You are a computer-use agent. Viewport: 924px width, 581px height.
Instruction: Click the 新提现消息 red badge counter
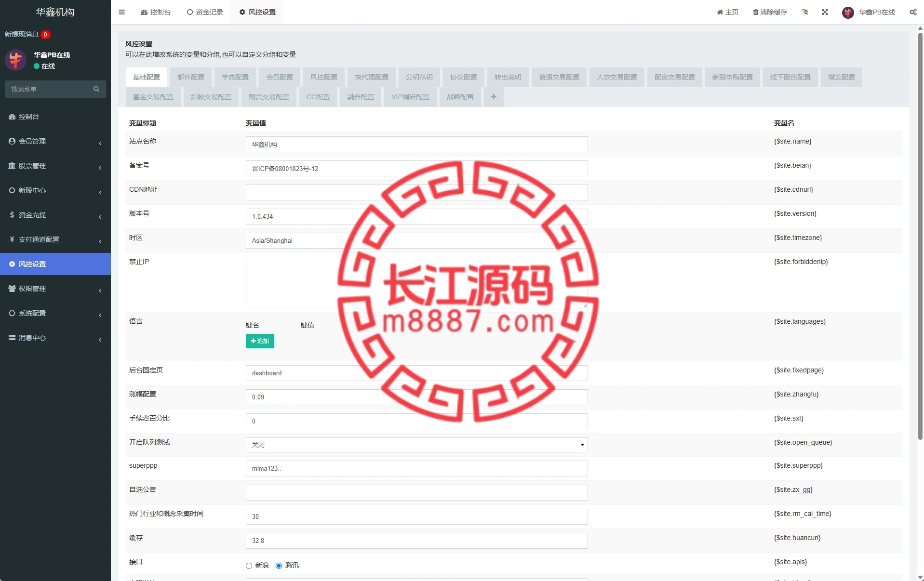(x=45, y=34)
